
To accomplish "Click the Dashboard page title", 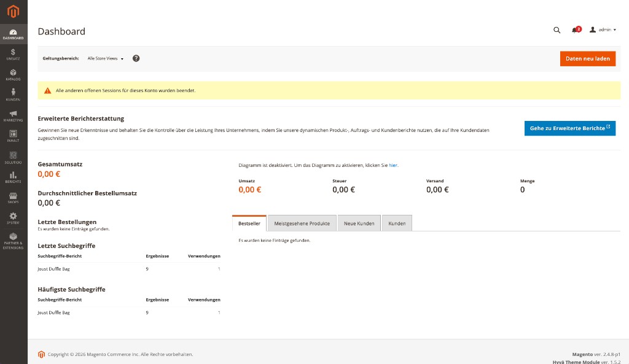I will tap(61, 31).
